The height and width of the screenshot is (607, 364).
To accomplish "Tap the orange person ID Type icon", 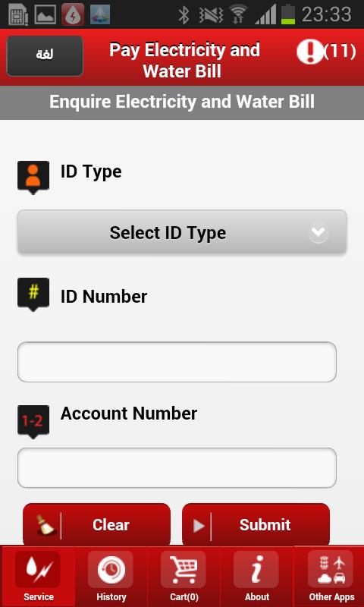I will tap(33, 177).
